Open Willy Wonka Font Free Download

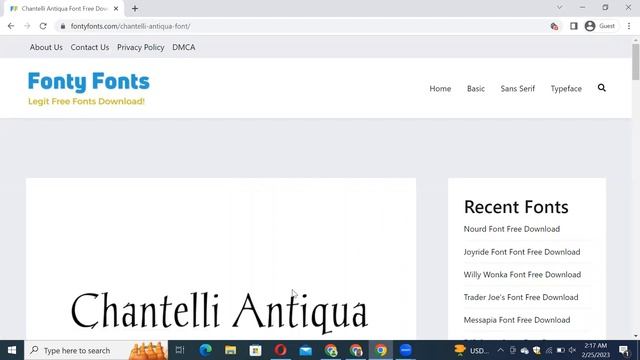(x=522, y=275)
